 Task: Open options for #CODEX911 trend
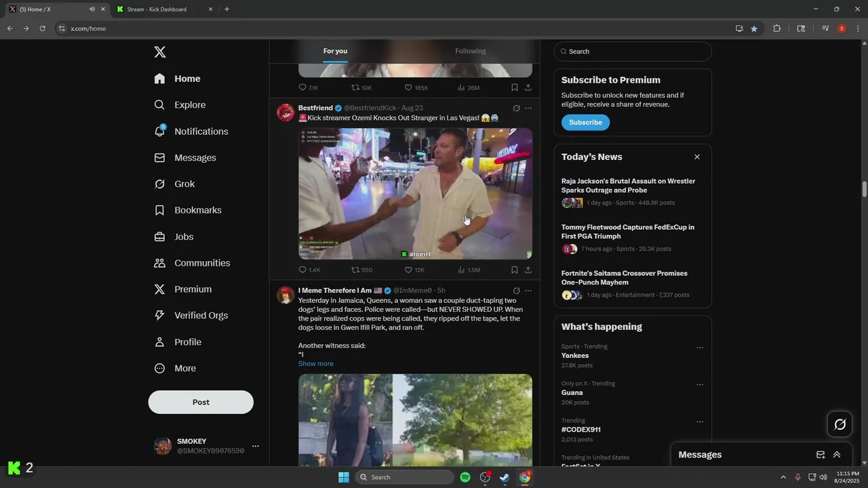[x=700, y=422]
